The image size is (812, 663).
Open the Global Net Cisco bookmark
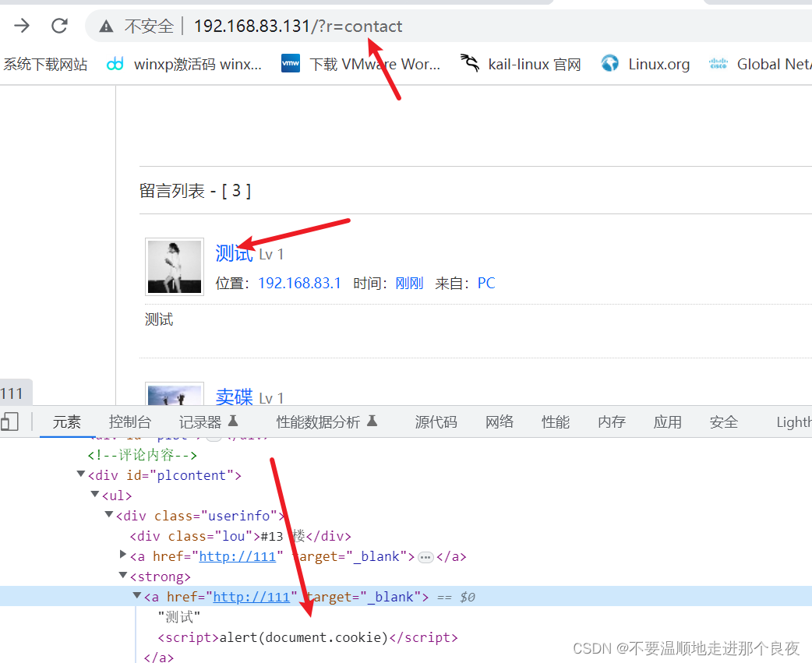click(x=760, y=64)
